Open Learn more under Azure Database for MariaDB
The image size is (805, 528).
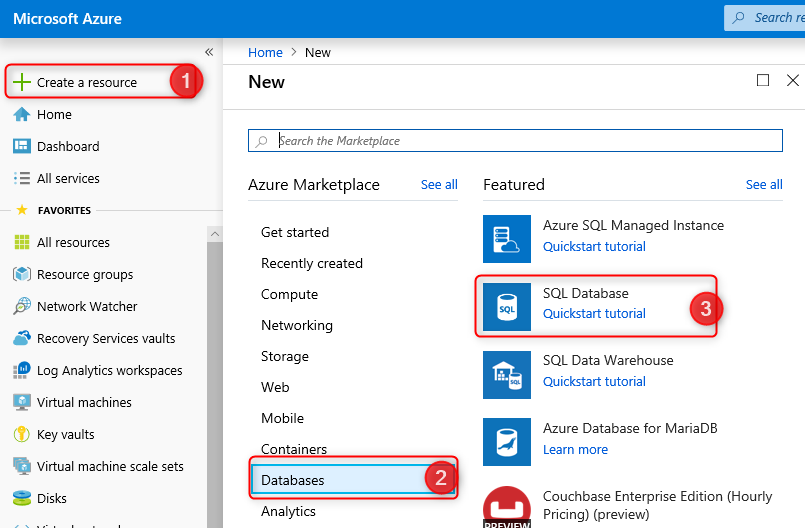point(575,449)
